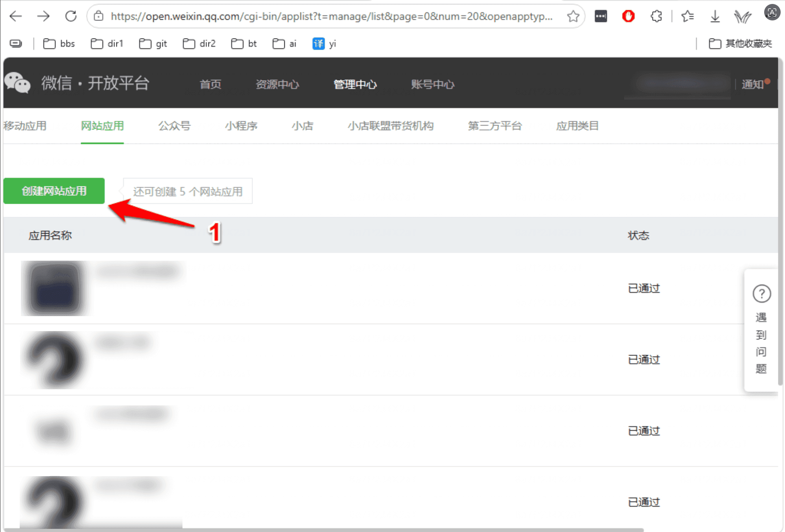Click the lock icon in the address bar
785x532 pixels.
[98, 16]
